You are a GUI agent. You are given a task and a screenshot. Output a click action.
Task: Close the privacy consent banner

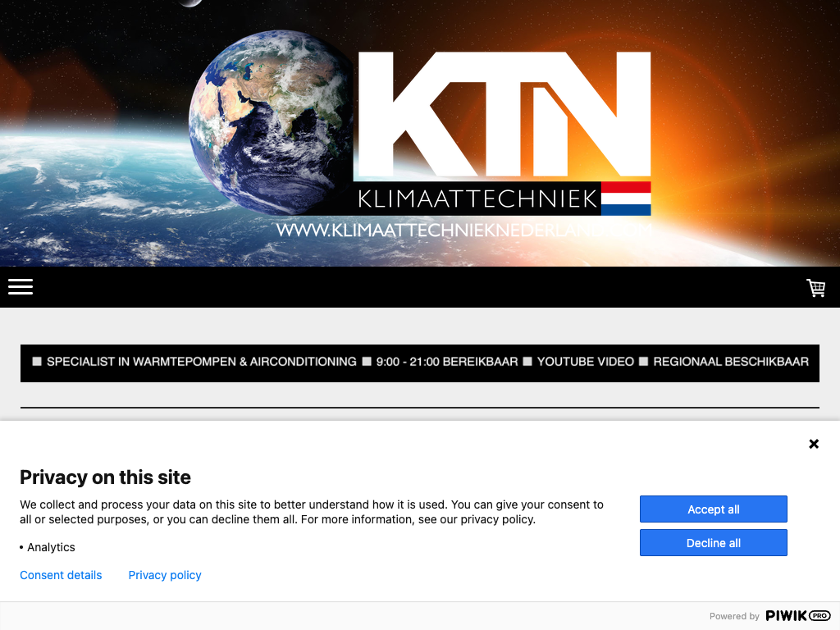click(x=814, y=444)
